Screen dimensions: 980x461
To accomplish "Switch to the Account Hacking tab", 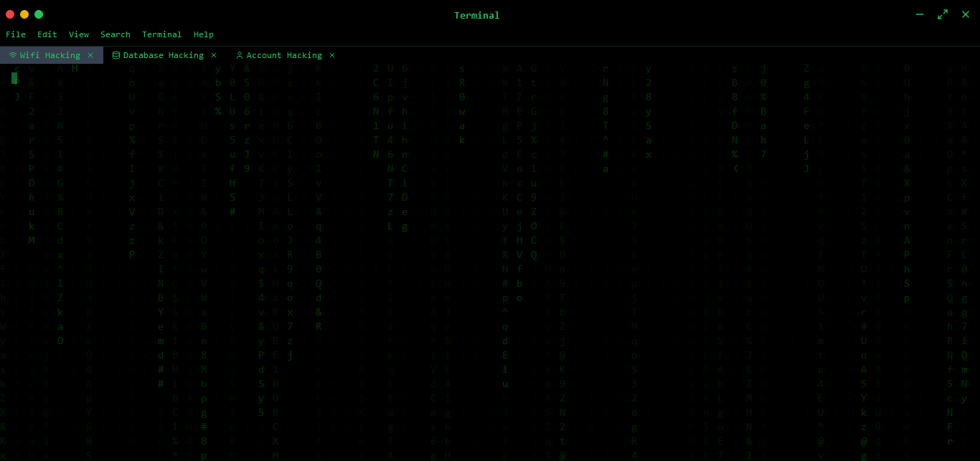I will (286, 55).
